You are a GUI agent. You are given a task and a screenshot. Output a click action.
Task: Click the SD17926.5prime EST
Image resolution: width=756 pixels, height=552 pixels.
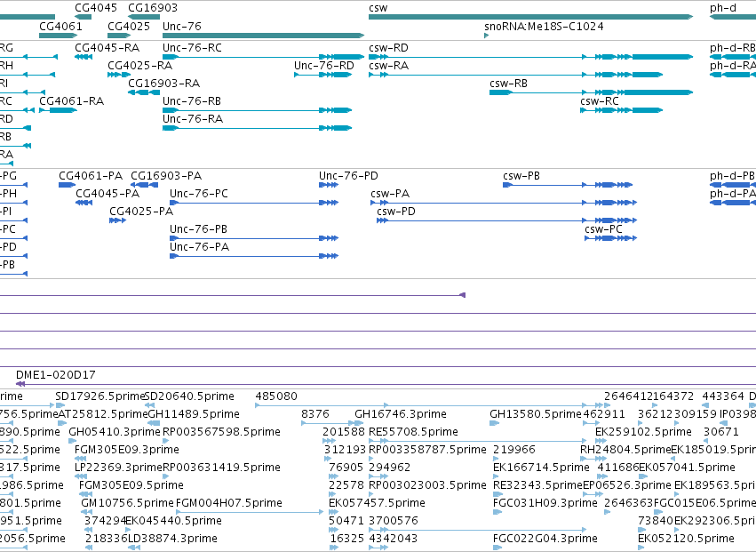[x=60, y=405]
